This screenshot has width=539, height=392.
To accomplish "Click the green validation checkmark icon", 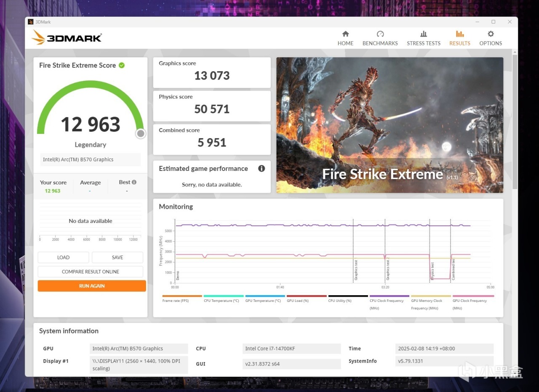I will tap(122, 65).
